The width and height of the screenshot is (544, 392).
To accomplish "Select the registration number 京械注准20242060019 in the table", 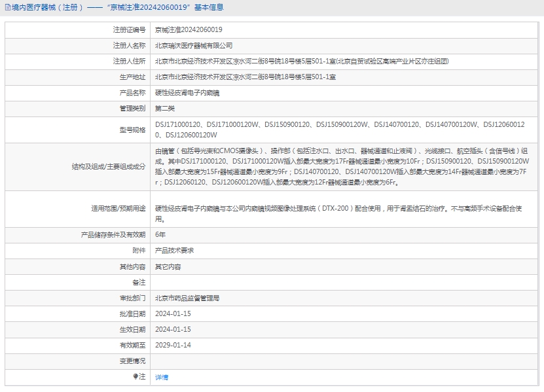I will (189, 29).
